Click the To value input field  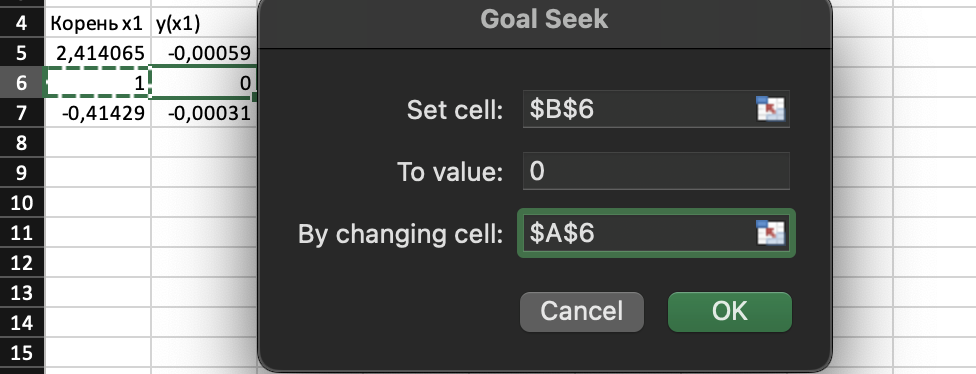[x=656, y=171]
